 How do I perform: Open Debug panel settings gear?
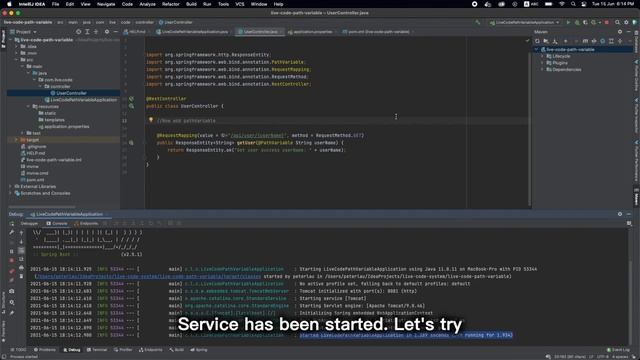[620, 214]
